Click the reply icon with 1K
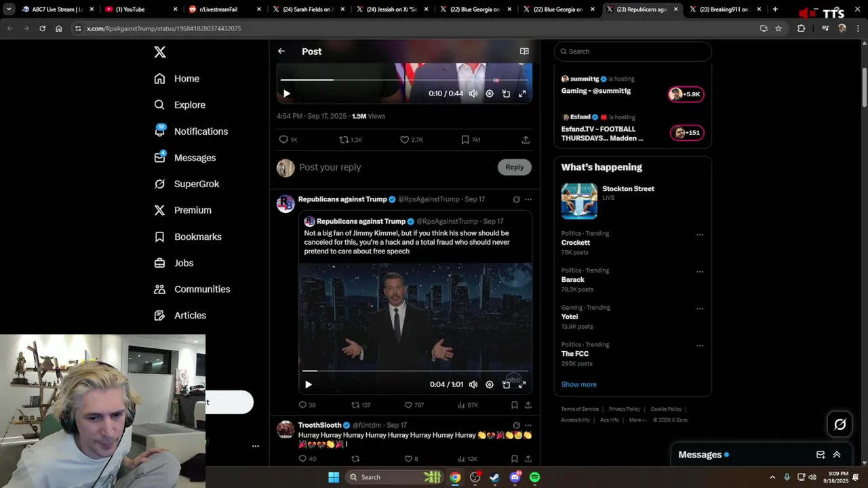This screenshot has height=488, width=868. tap(288, 140)
